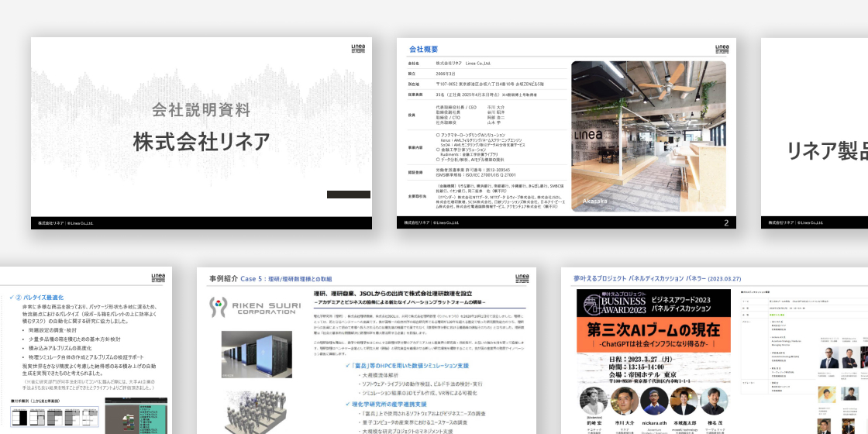Click the 問題設定の調査・検討 bullet

pyautogui.click(x=54, y=330)
